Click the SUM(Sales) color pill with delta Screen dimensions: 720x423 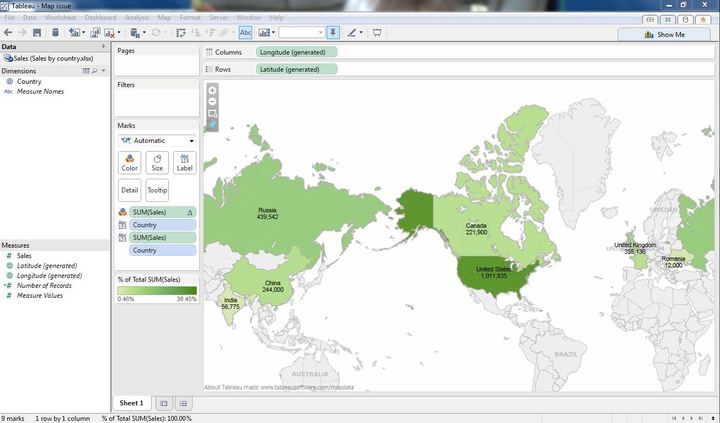point(163,212)
